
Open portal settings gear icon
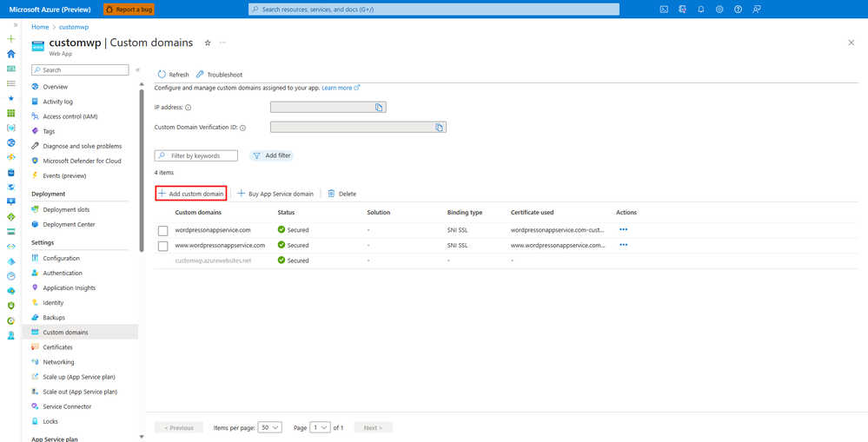click(x=719, y=10)
